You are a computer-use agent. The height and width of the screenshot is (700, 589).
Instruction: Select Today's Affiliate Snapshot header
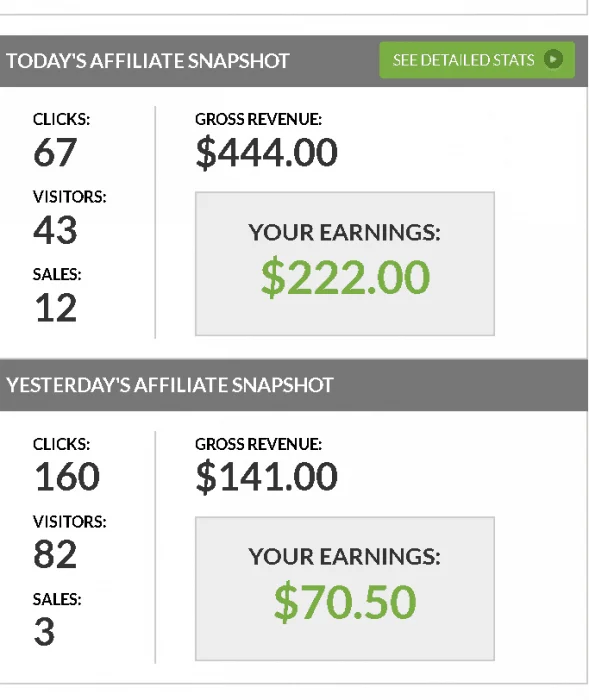148,61
